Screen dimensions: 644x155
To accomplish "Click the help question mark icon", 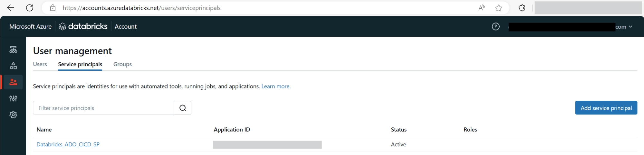I will (x=495, y=27).
